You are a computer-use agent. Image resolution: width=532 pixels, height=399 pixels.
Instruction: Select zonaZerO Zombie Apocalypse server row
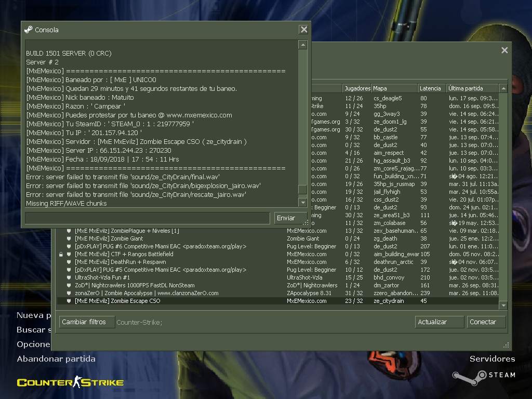click(278, 293)
